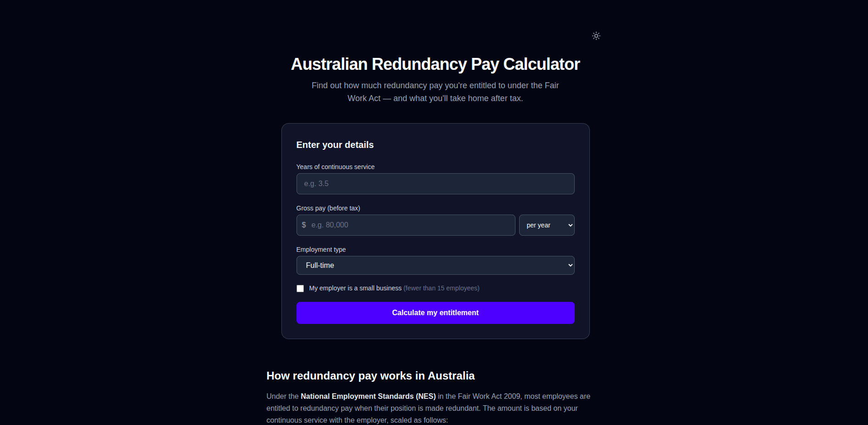Viewport: 868px width, 425px height.
Task: Select the 'How redundancy pay works in Australia' heading
Action: coord(370,376)
